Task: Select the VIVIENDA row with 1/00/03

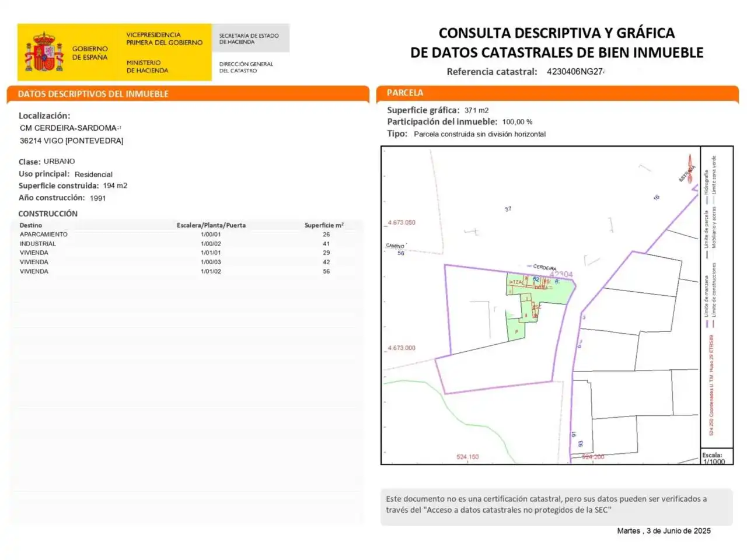Action: pos(187,262)
